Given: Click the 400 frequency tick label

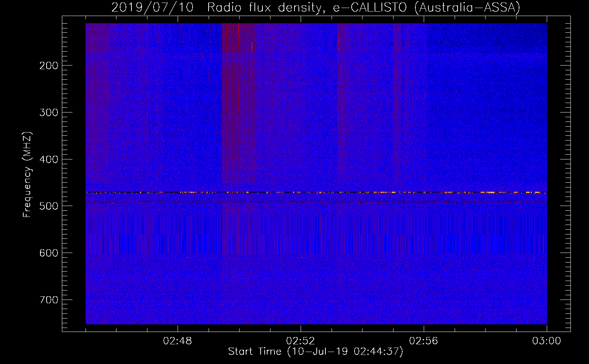Looking at the screenshot, I should coord(48,159).
